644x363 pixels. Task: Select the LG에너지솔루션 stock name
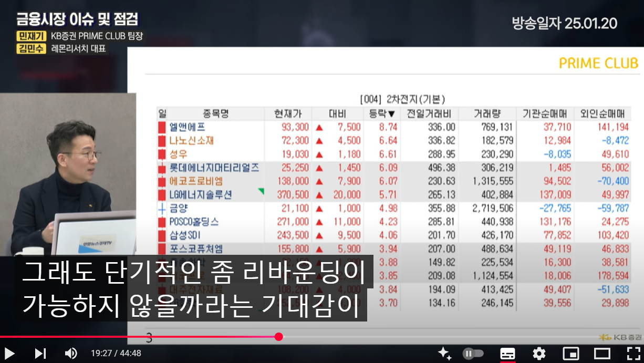200,195
